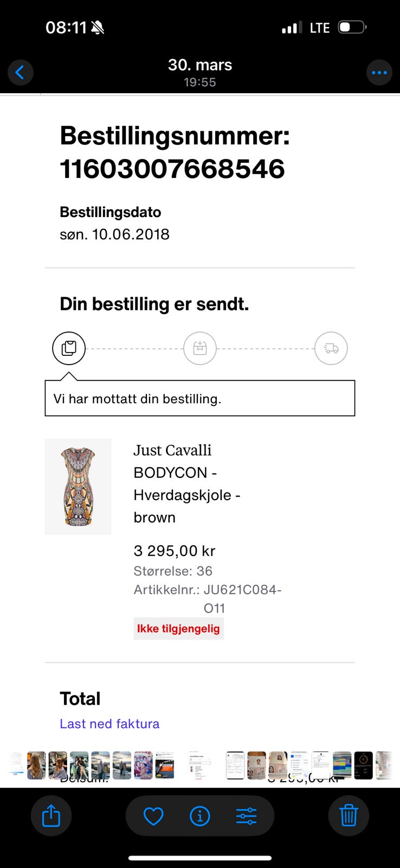Screen dimensions: 400x868
Task: Tap the 'Last ned faktura' link
Action: 109,724
